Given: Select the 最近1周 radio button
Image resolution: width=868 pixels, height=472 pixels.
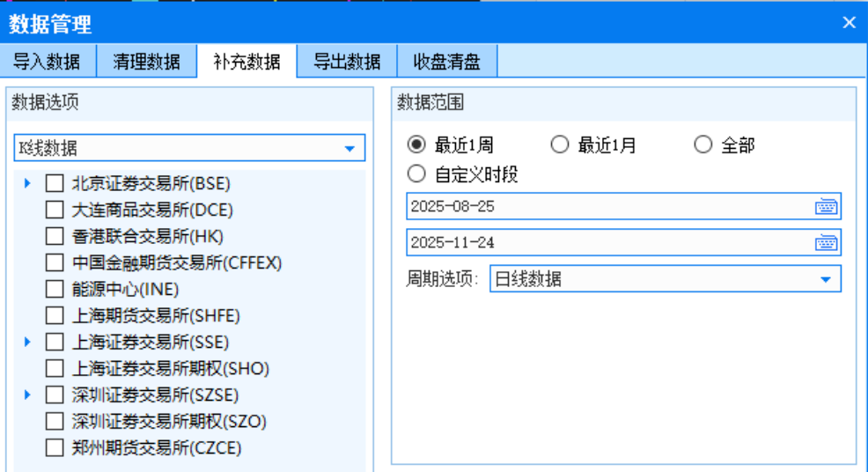Looking at the screenshot, I should tap(416, 145).
